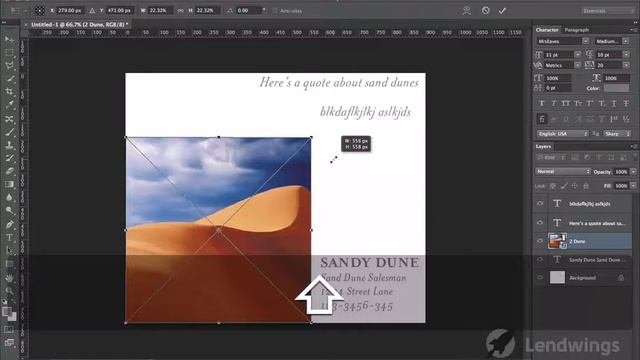640x360 pixels.
Task: Select the Horizontal Type tool
Action: [9, 238]
